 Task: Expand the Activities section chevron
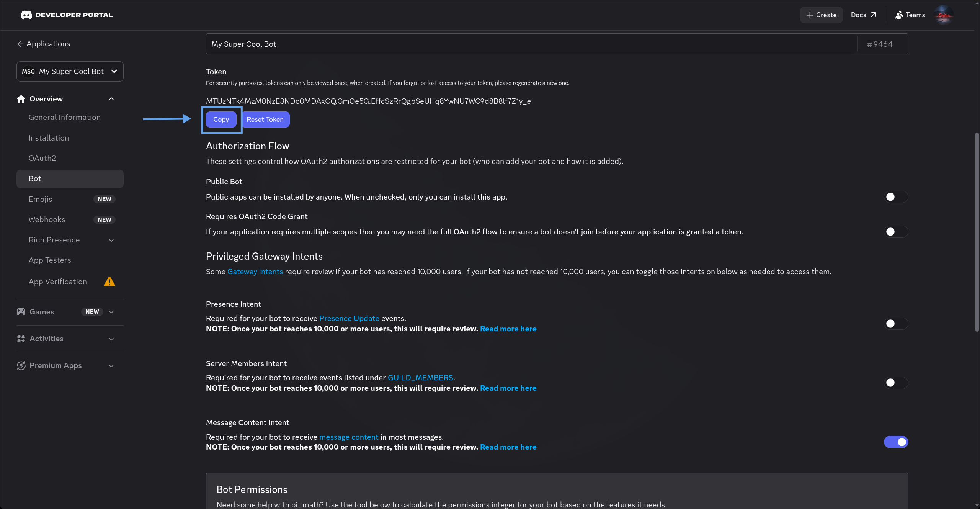pyautogui.click(x=111, y=339)
